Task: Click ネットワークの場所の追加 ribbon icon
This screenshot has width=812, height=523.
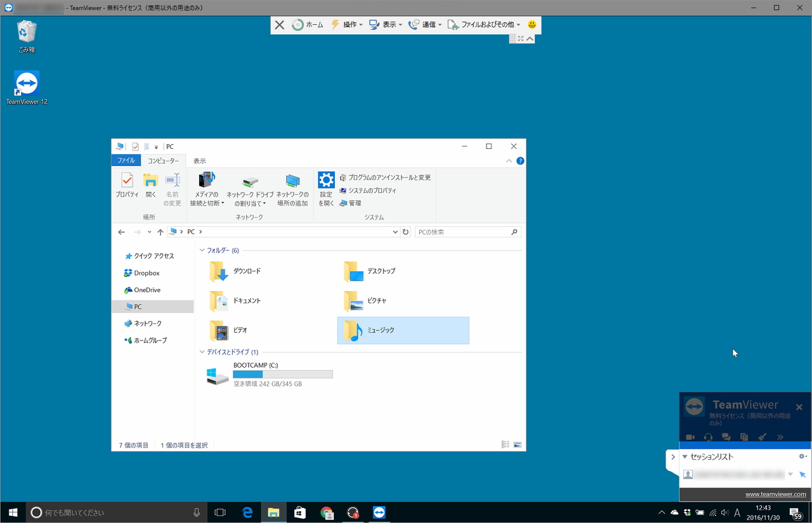Action: [x=292, y=189]
